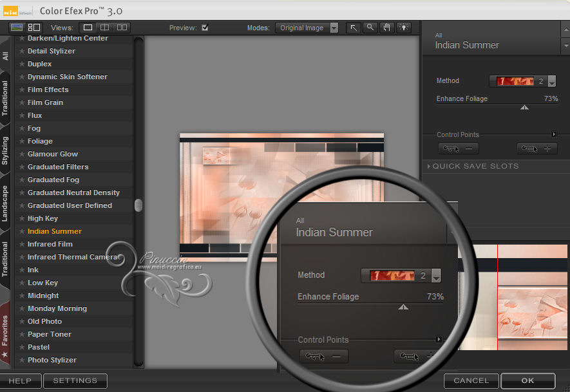Open the Stylizing filters tab
Screen dimensions: 570x392
[x=5, y=151]
